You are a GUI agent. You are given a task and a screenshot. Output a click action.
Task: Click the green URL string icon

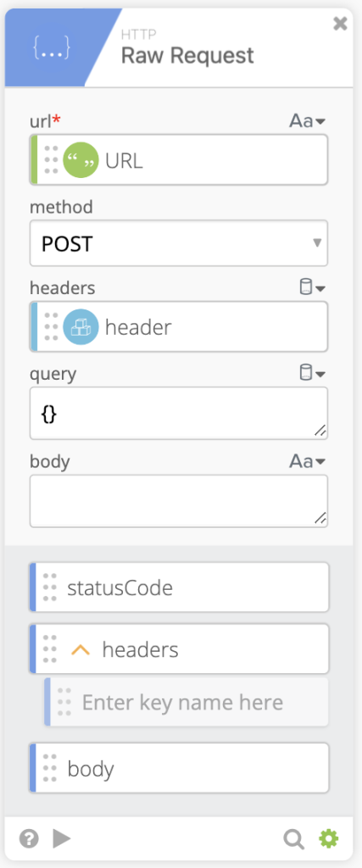81,160
